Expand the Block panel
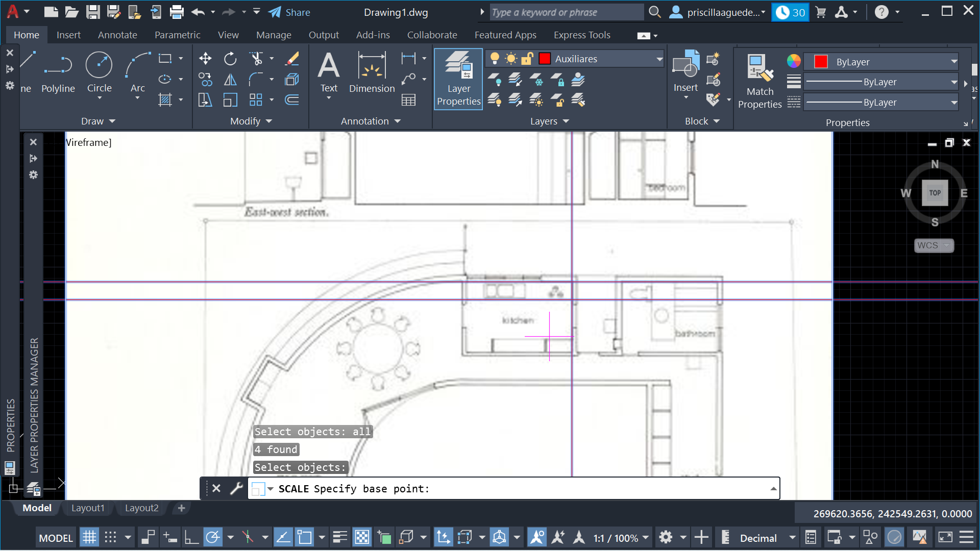Image resolution: width=980 pixels, height=551 pixels. [702, 121]
